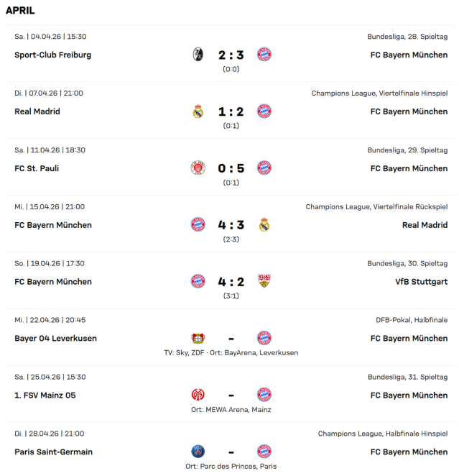The image size is (459, 476).
Task: Select the Sport-Club Freiburg team name
Action: pyautogui.click(x=52, y=55)
